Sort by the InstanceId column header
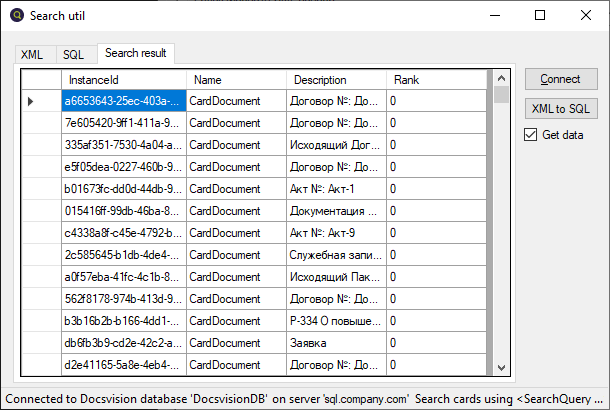Image resolution: width=610 pixels, height=410 pixels. (123, 80)
